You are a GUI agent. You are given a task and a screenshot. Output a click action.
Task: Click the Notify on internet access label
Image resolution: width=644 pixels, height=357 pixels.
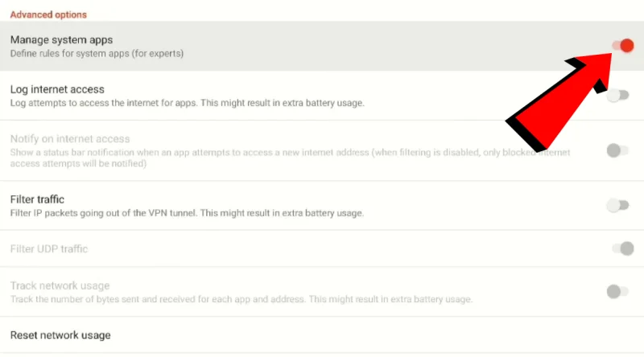[69, 139]
